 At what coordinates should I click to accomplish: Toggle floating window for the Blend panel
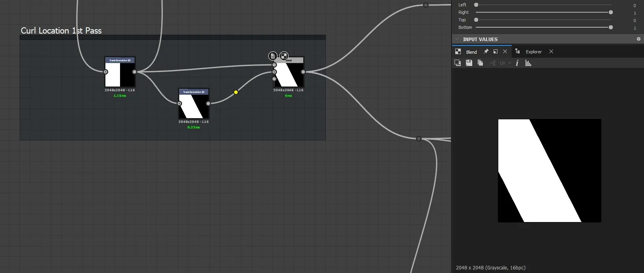pyautogui.click(x=496, y=51)
